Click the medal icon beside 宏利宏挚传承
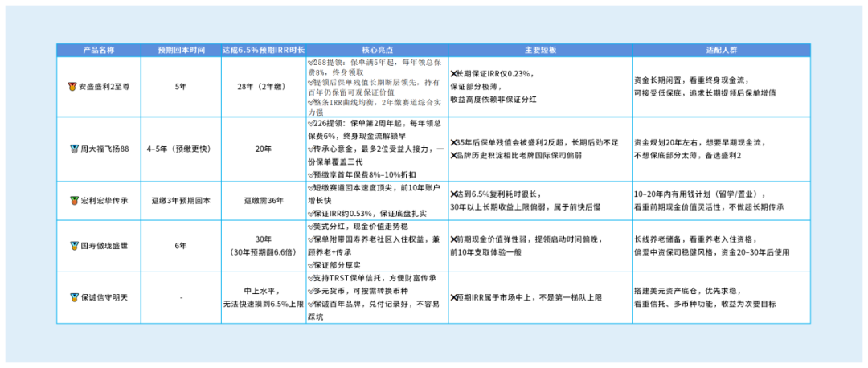Image resolution: width=868 pixels, height=368 pixels. 72,200
